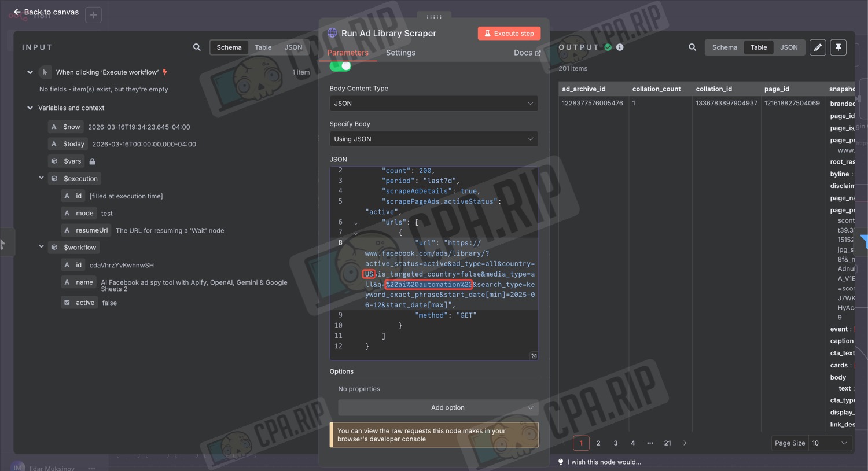868x471 pixels.
Task: Pin the output data with pin icon
Action: 838,47
